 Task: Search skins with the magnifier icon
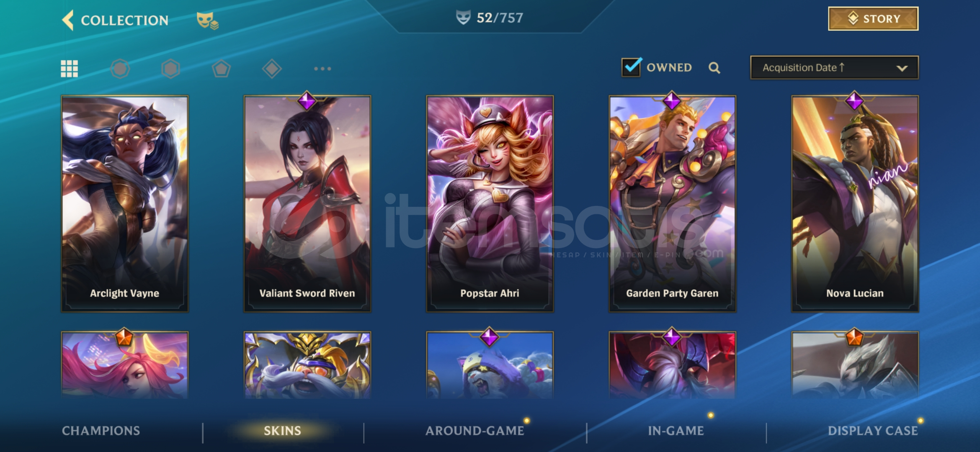714,68
